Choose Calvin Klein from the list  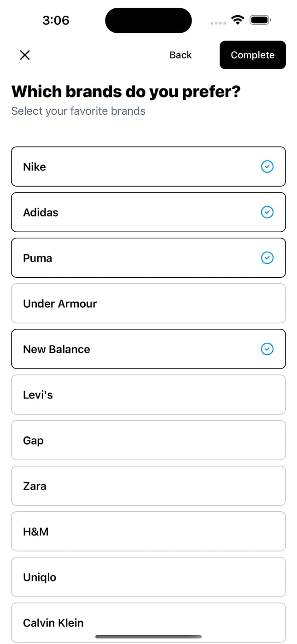[x=148, y=622]
